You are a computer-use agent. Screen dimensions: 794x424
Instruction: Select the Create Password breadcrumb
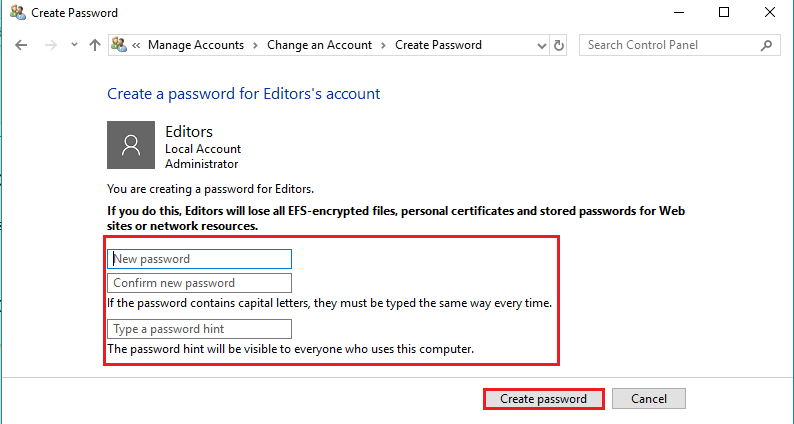point(438,45)
